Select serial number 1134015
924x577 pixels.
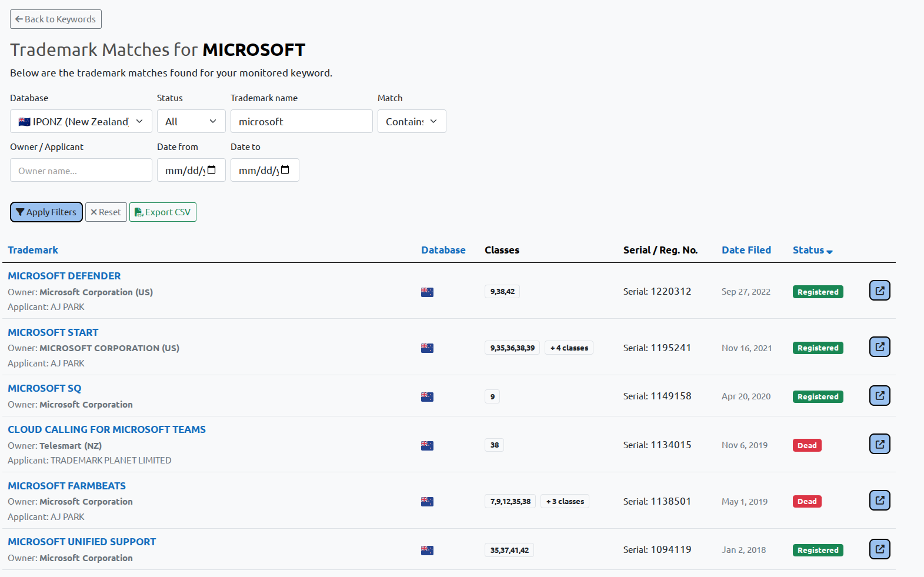pos(671,445)
